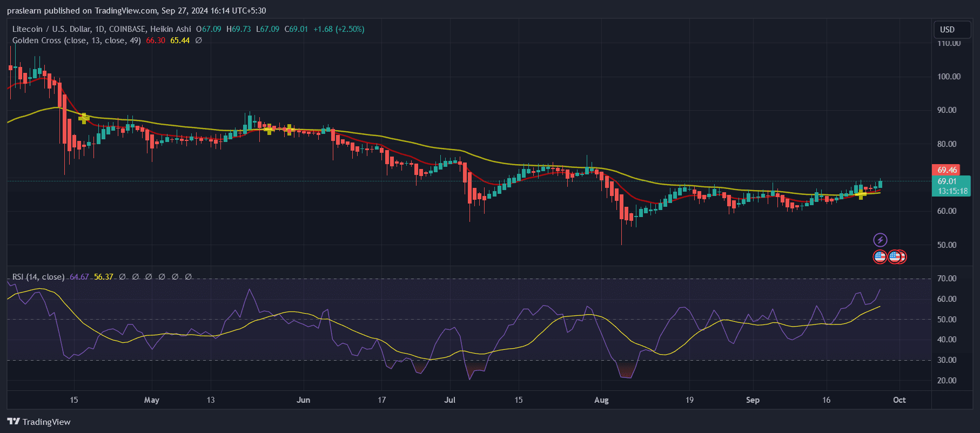Click the TradingView logo at bottom left
The image size is (980, 433).
pos(39,422)
